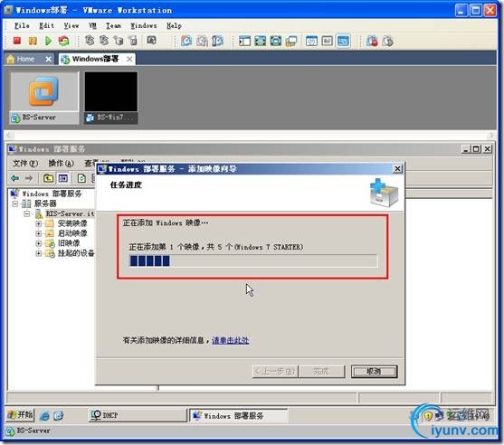Screen dimensions: 504x445
Task: Open the View menu in VMware
Action: 71,25
